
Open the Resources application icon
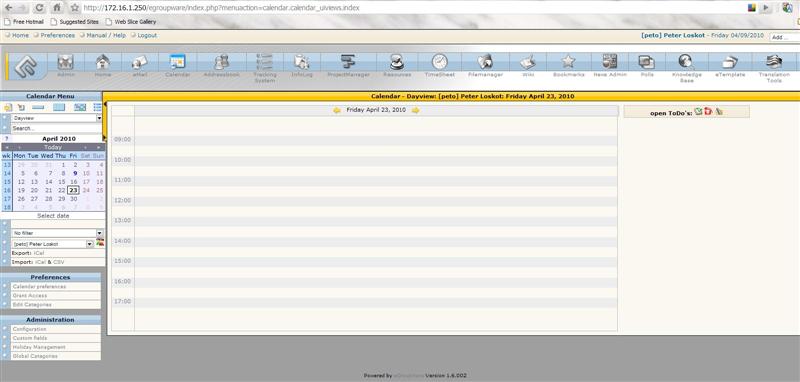point(397,62)
